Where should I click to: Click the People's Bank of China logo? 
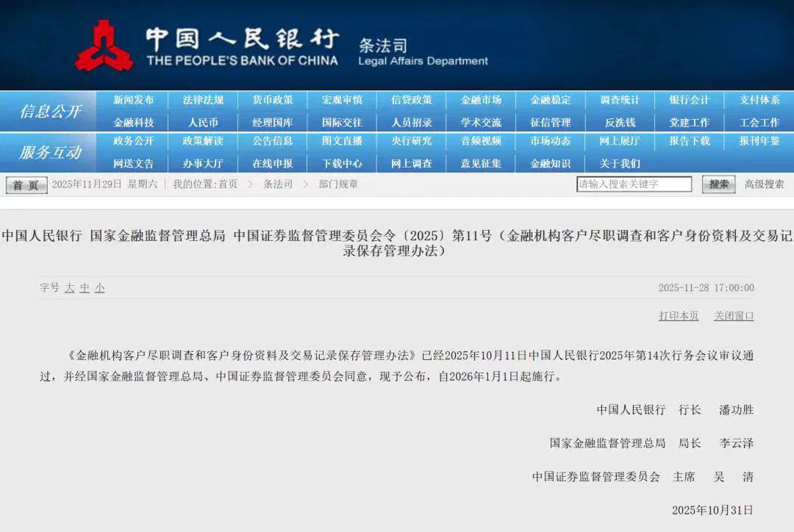104,46
